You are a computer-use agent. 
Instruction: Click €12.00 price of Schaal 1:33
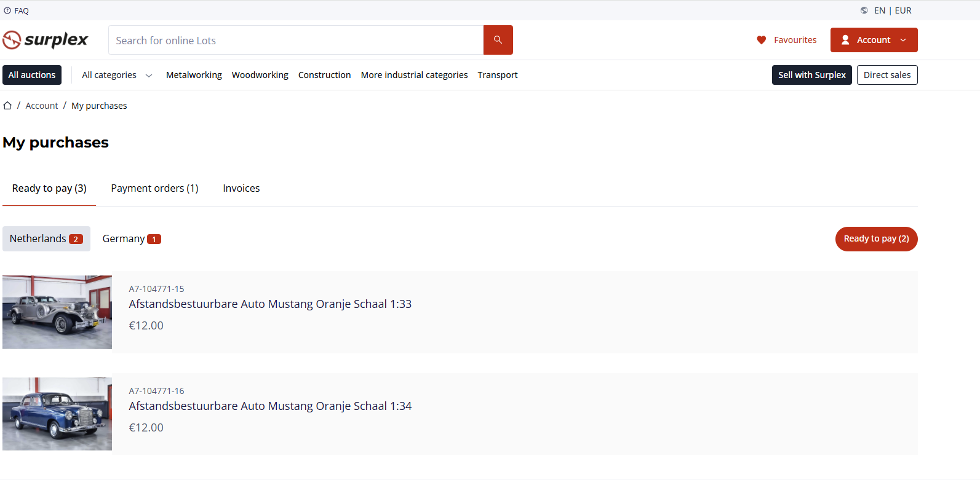[146, 326]
